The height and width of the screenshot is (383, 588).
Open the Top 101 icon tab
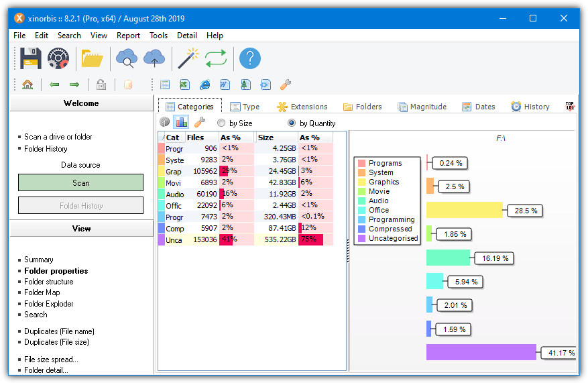(570, 106)
